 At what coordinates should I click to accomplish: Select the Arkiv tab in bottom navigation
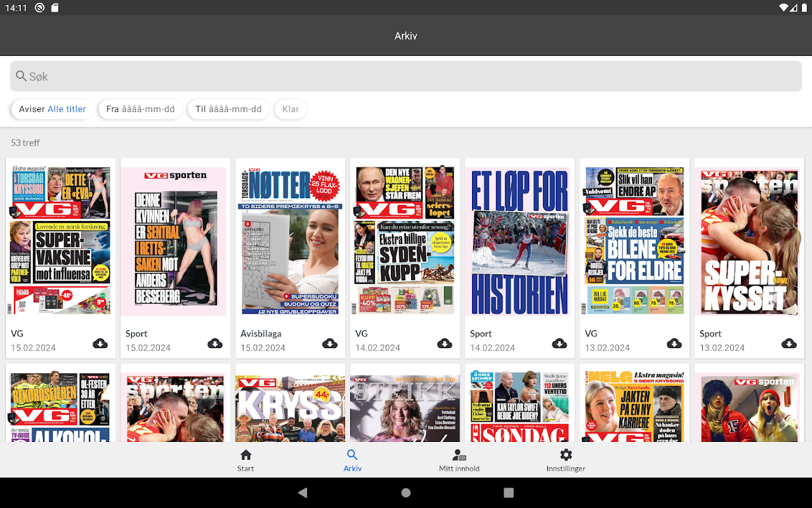pos(353,460)
